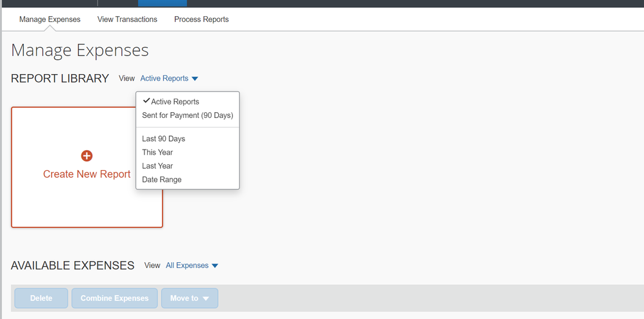Switch to the View Transactions tab

[127, 19]
